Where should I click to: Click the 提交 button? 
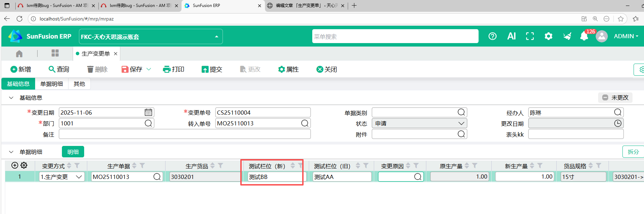pyautogui.click(x=212, y=69)
